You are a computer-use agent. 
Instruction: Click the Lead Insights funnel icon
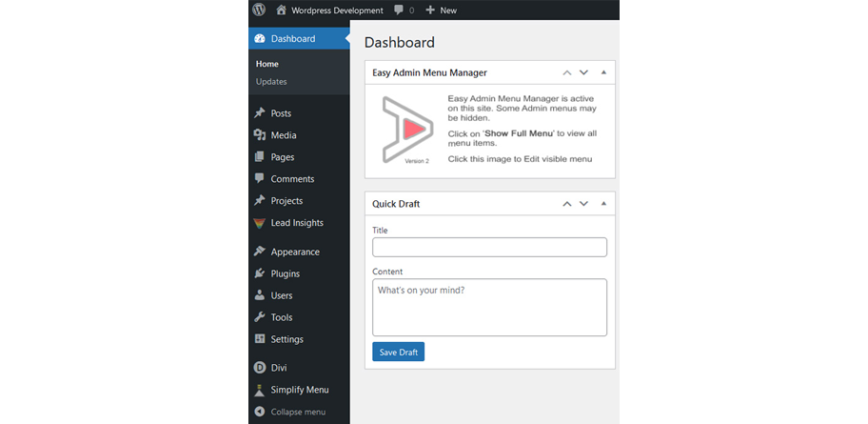pyautogui.click(x=259, y=223)
